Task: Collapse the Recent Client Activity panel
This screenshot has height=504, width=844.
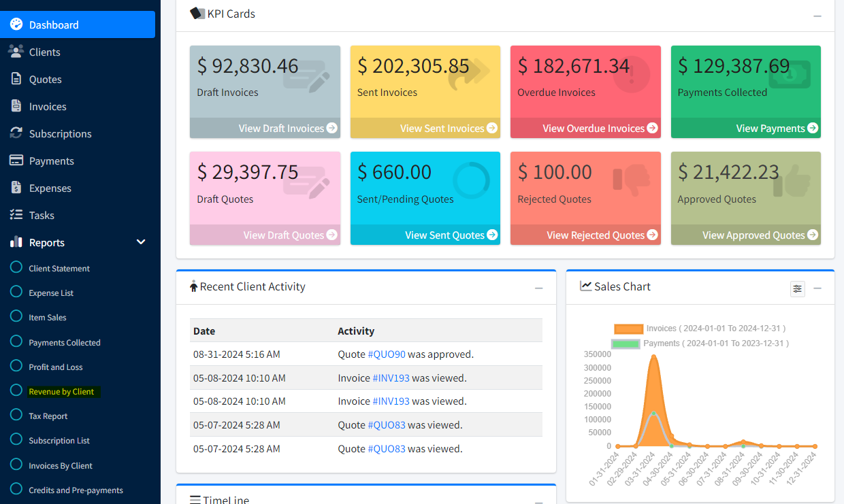Action: click(538, 288)
